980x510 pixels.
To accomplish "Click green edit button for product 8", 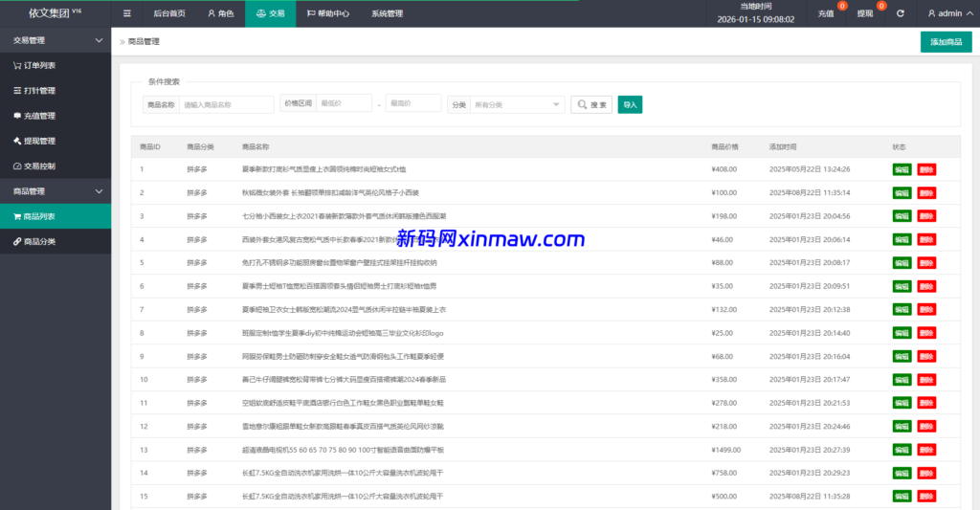I will pyautogui.click(x=902, y=333).
